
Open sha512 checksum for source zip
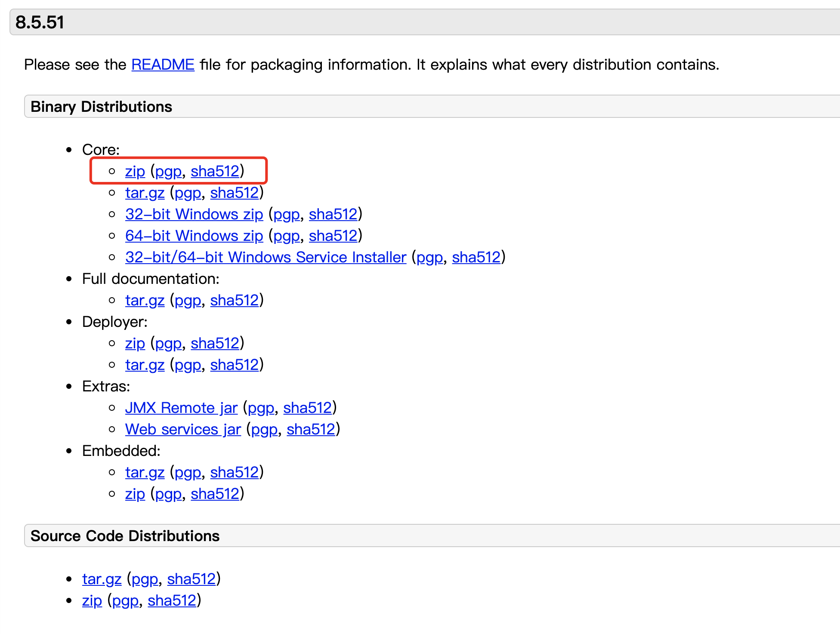click(x=172, y=600)
